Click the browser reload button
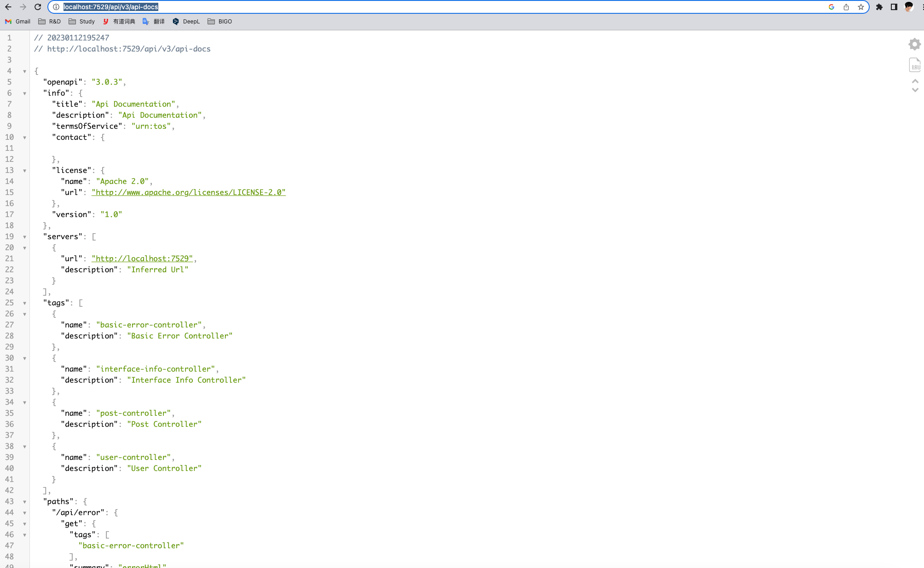 click(x=38, y=7)
